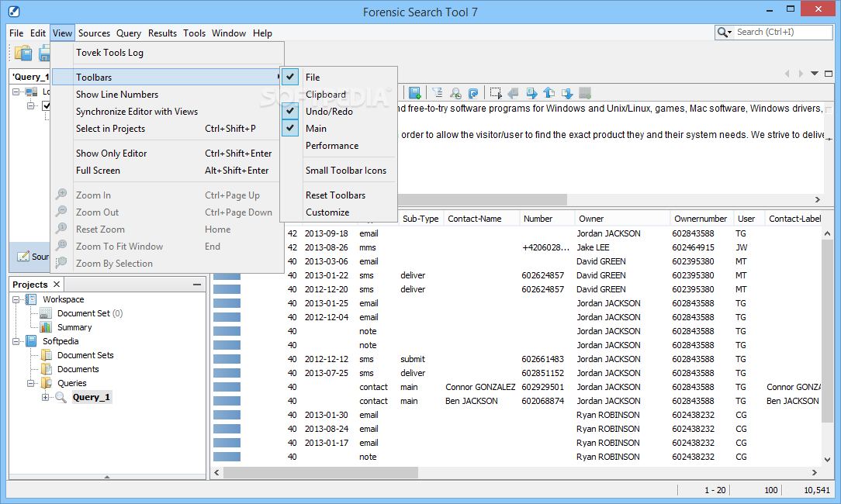This screenshot has height=504, width=841.
Task: Click the filter results toolbar icon
Action: pyautogui.click(x=437, y=93)
